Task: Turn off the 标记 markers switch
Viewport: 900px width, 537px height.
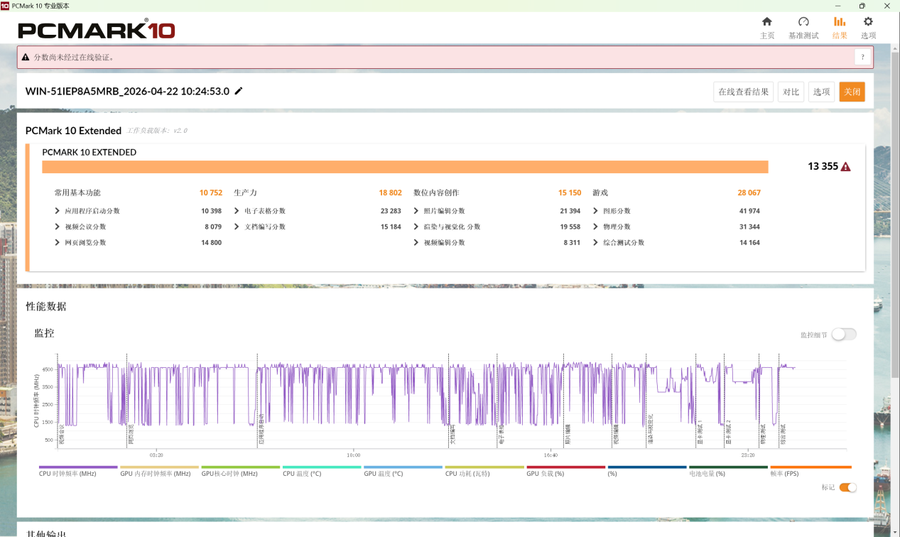Action: (848, 488)
